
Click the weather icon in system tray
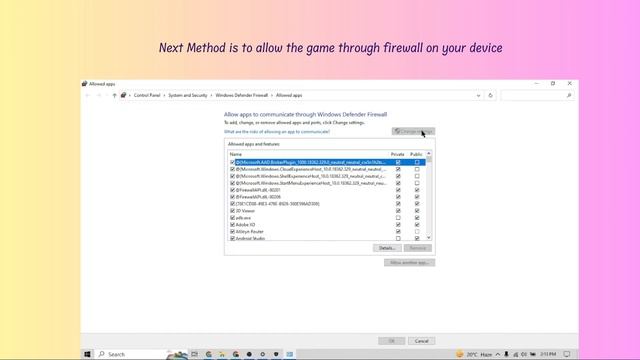(x=460, y=354)
